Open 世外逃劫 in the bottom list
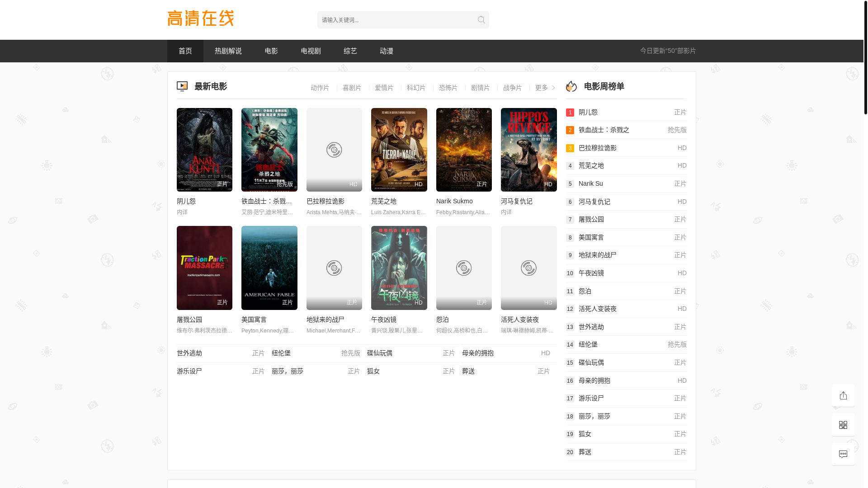This screenshot has height=488, width=868. point(189,353)
